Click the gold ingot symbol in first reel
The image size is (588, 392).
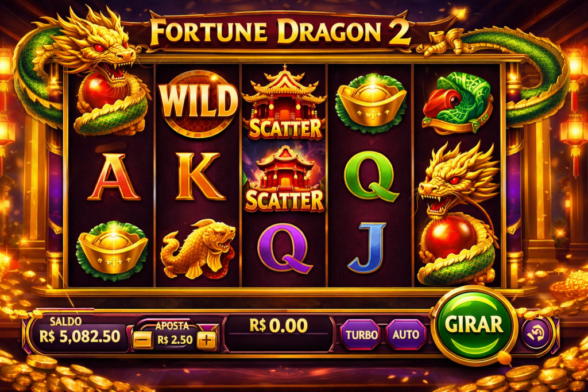click(x=112, y=250)
